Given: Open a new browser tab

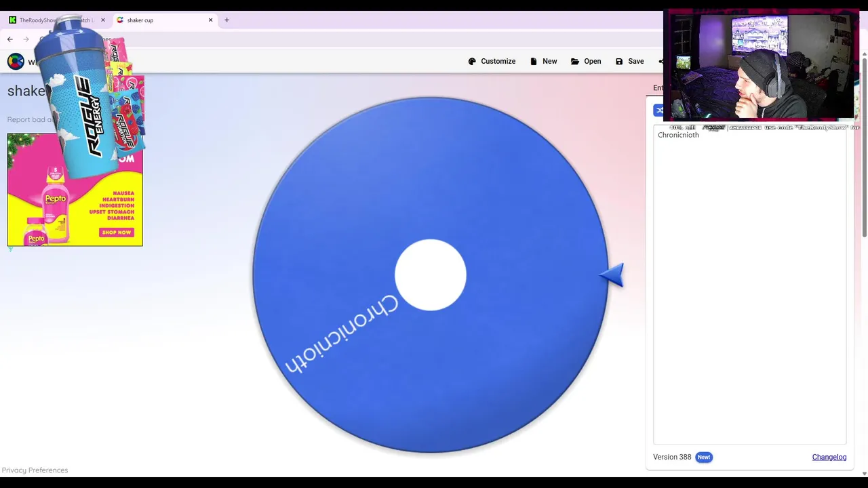Looking at the screenshot, I should point(226,20).
